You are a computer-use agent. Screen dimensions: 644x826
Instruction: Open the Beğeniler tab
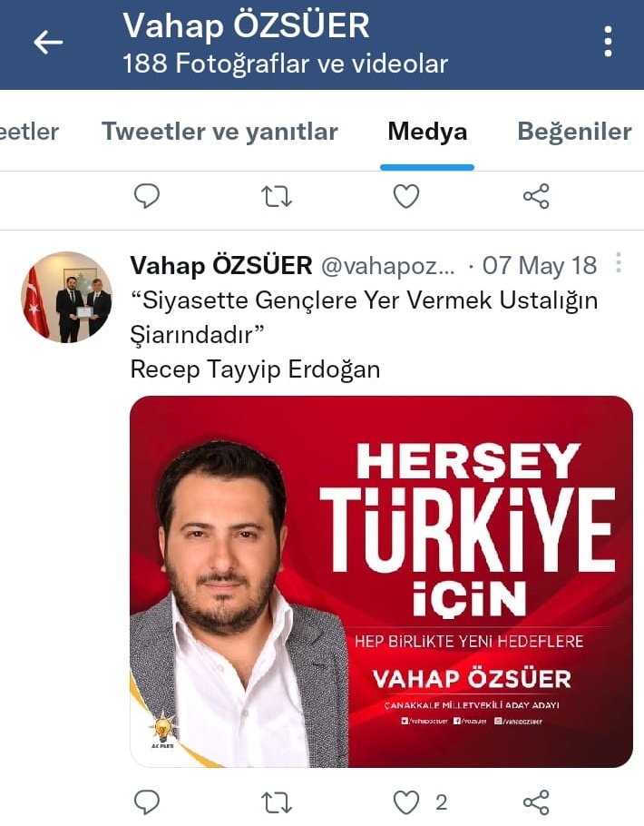click(574, 132)
